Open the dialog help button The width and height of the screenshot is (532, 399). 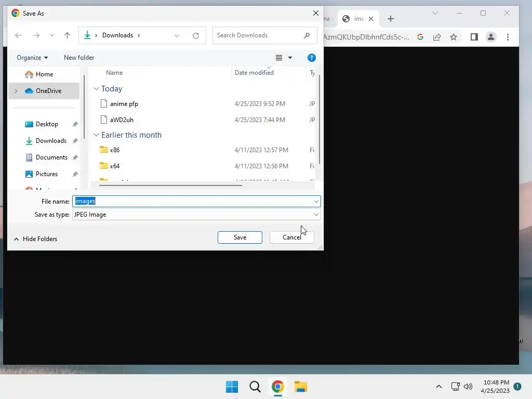point(312,58)
